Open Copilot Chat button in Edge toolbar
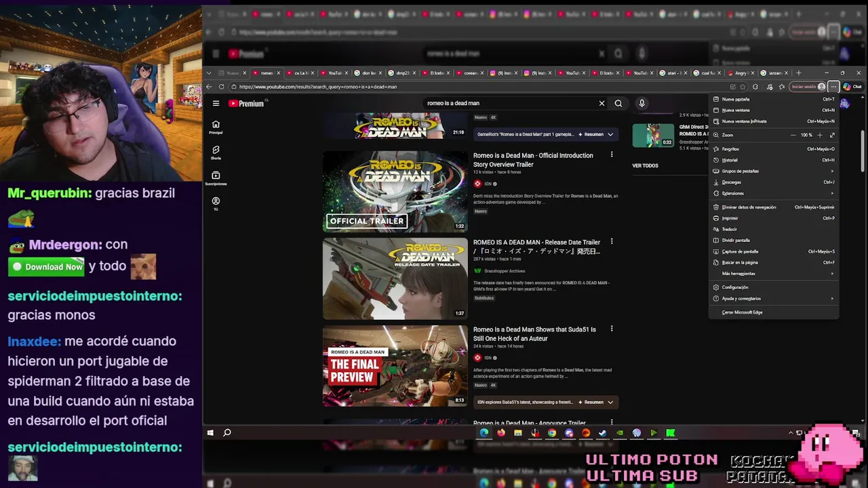This screenshot has height=488, width=868. tap(852, 87)
